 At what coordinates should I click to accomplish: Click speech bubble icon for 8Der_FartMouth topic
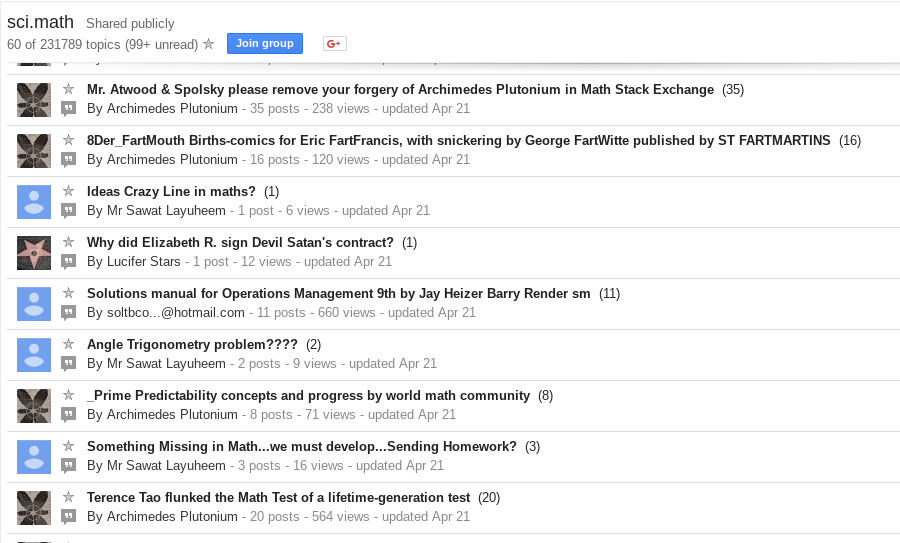click(x=68, y=159)
